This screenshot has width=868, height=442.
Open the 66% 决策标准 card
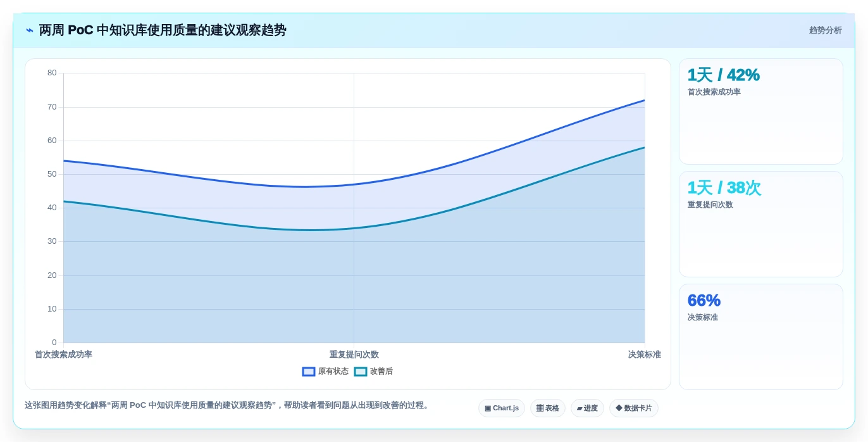(761, 337)
